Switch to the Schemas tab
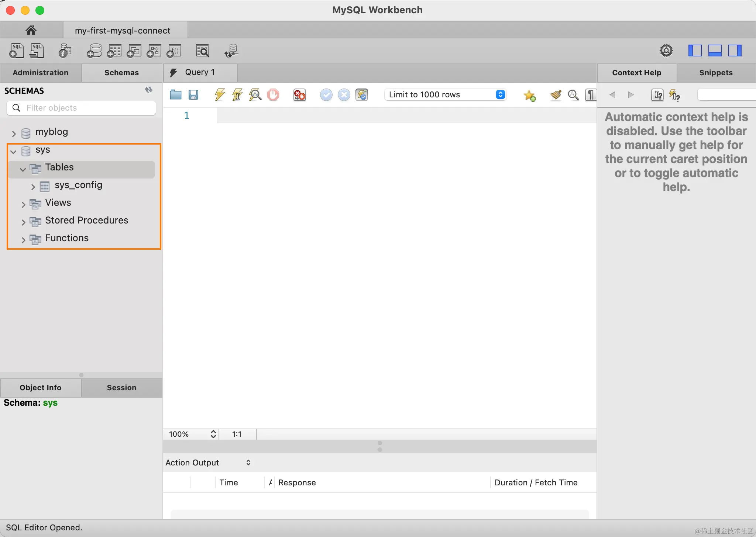The width and height of the screenshot is (756, 537). [x=122, y=73]
